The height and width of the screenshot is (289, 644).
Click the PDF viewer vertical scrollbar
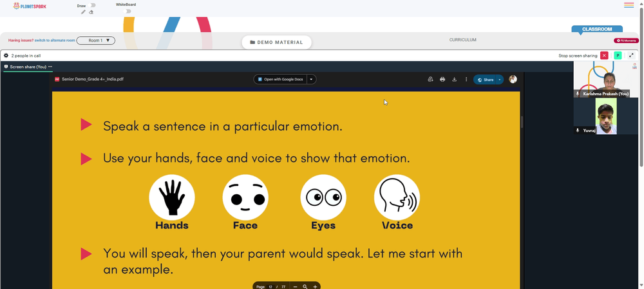[x=522, y=123]
